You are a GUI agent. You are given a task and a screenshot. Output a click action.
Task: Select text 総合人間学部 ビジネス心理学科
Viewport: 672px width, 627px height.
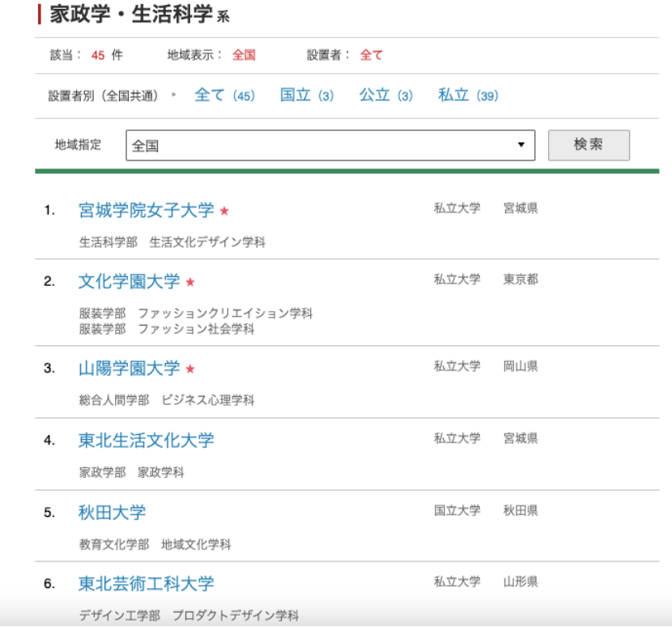(167, 400)
